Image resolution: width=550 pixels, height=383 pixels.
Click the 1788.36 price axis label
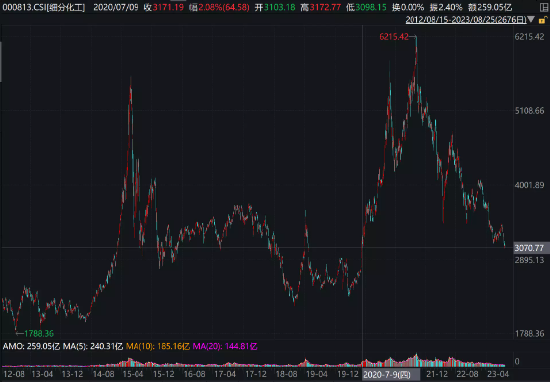[529, 334]
